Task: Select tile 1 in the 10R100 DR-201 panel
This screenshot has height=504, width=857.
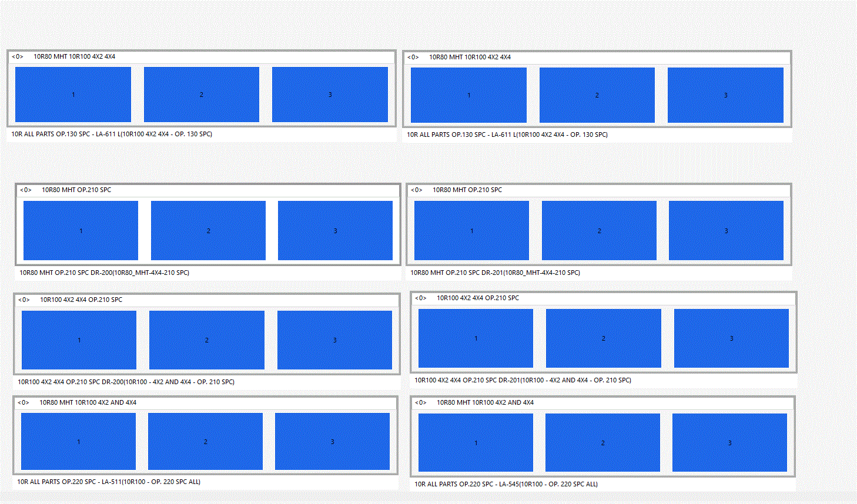Action: (x=476, y=338)
